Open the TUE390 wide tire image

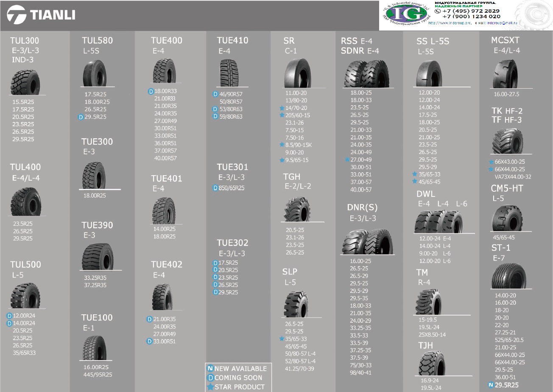coord(98,257)
